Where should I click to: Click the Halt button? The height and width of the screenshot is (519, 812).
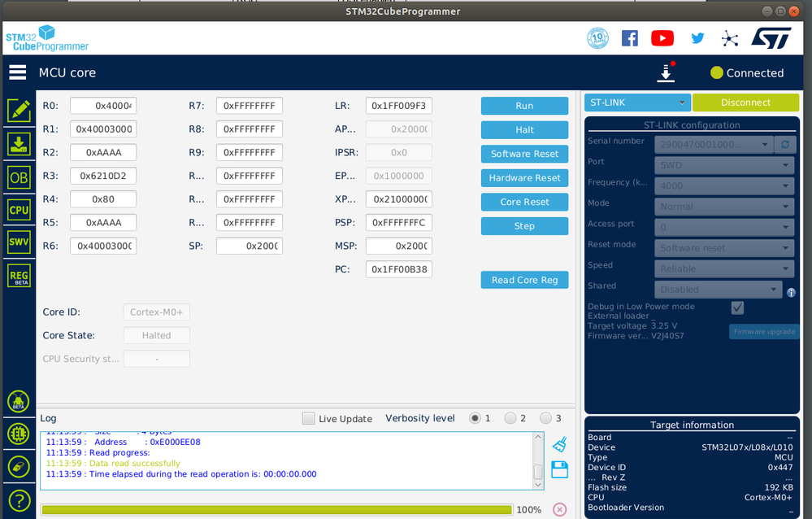pos(524,130)
